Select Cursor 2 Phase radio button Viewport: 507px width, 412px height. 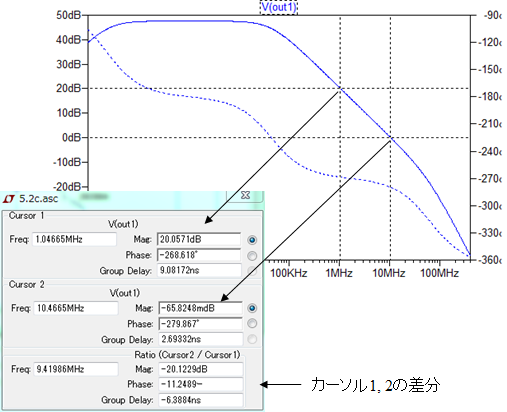tap(252, 323)
